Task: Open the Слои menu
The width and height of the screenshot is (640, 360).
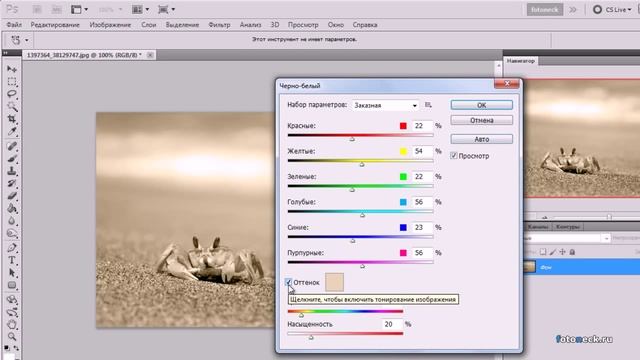Action: tap(149, 25)
